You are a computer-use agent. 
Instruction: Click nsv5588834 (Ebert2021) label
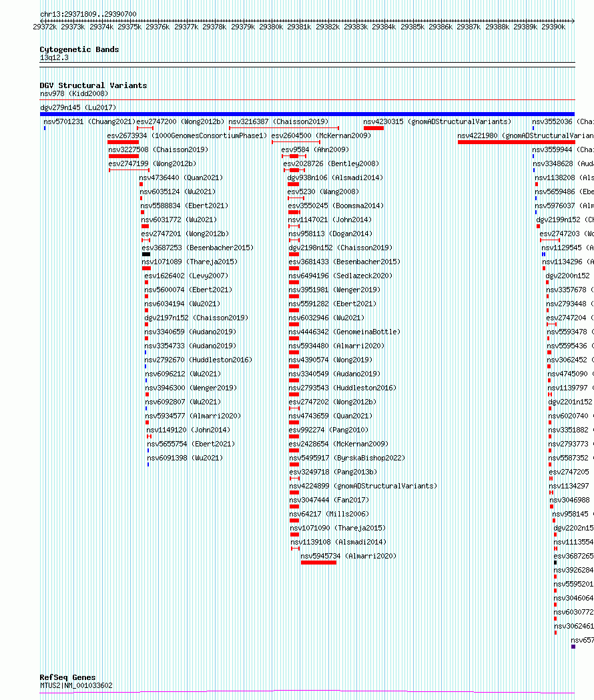click(x=184, y=206)
